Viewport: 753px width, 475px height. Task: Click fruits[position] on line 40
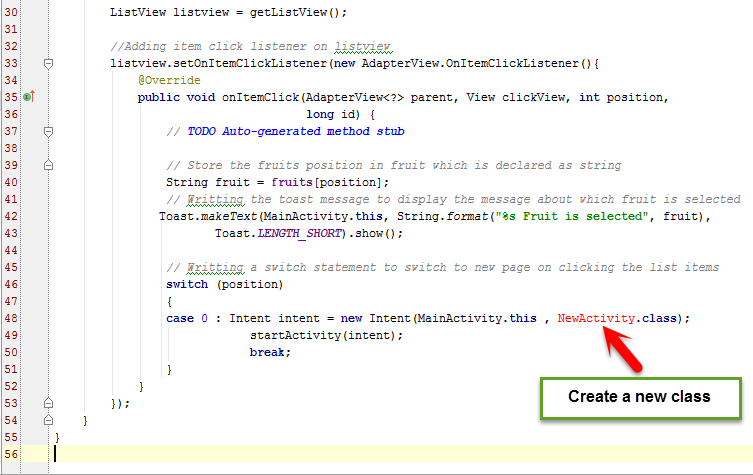pos(327,182)
